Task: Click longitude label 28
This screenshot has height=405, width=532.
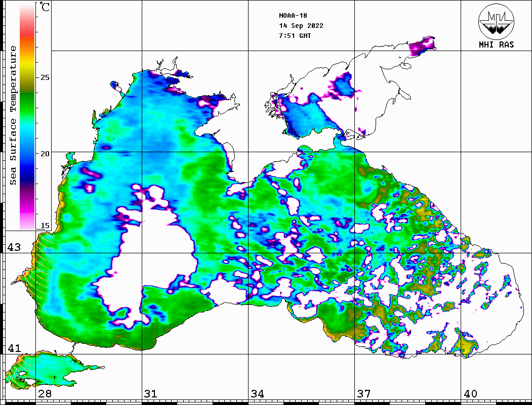Action: [x=45, y=393]
